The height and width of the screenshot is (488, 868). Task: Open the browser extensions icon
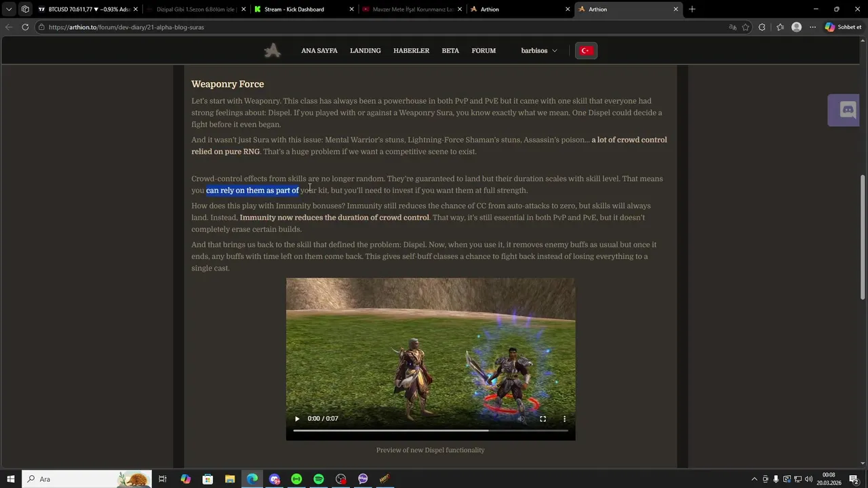click(x=762, y=27)
